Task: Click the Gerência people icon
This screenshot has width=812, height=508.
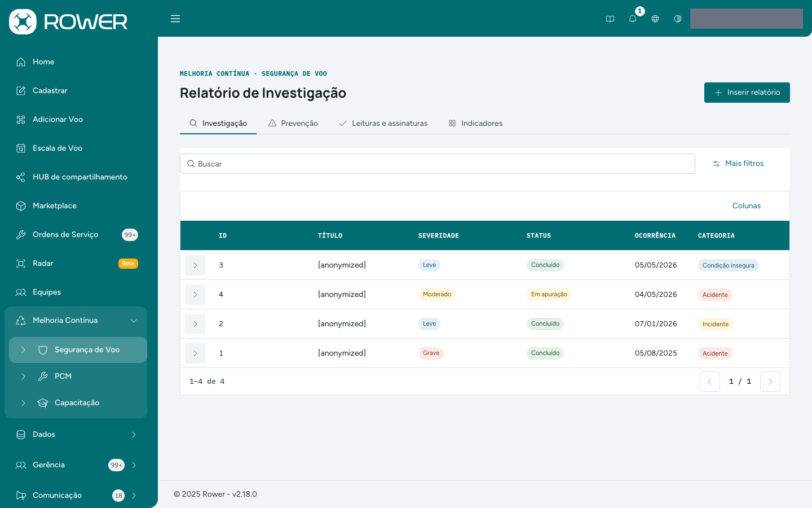Action: pos(21,465)
